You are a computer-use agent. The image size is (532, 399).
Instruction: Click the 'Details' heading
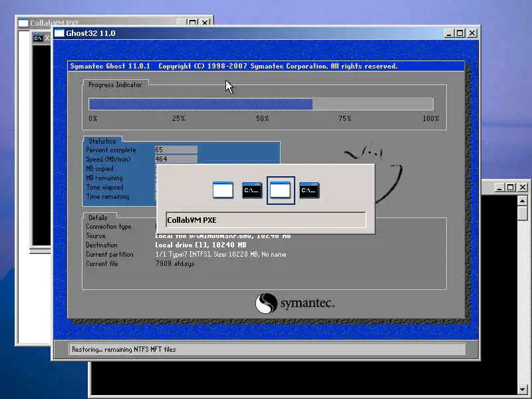98,217
